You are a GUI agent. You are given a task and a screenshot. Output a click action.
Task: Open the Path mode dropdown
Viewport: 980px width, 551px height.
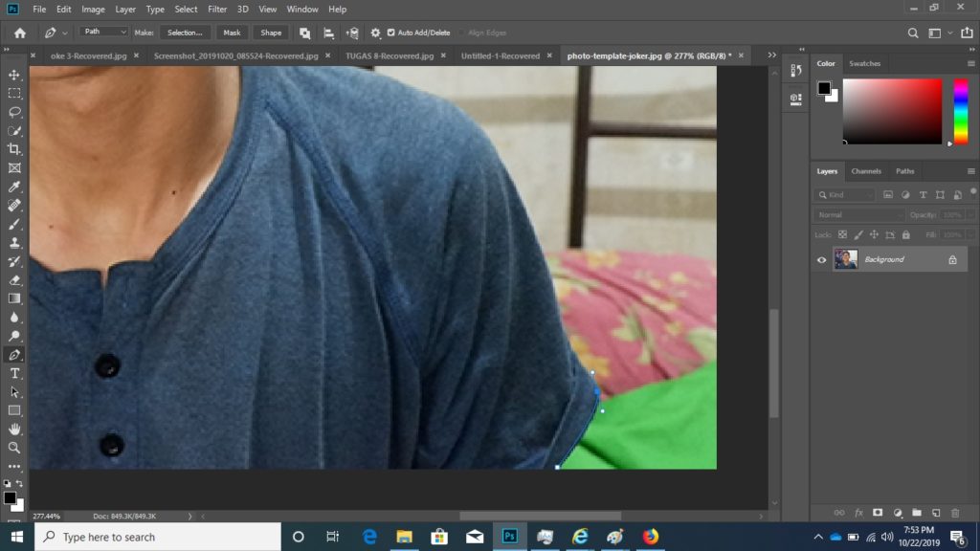tap(103, 32)
